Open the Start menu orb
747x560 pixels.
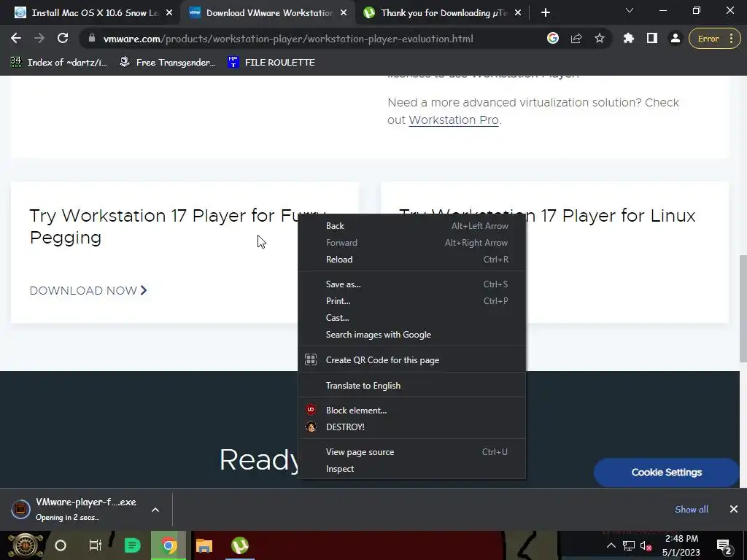(x=25, y=545)
